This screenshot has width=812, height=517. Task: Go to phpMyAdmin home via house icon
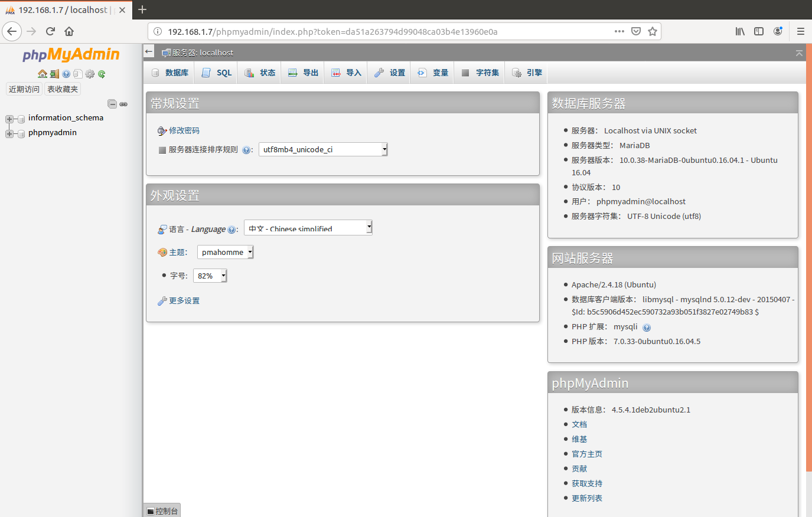point(43,74)
